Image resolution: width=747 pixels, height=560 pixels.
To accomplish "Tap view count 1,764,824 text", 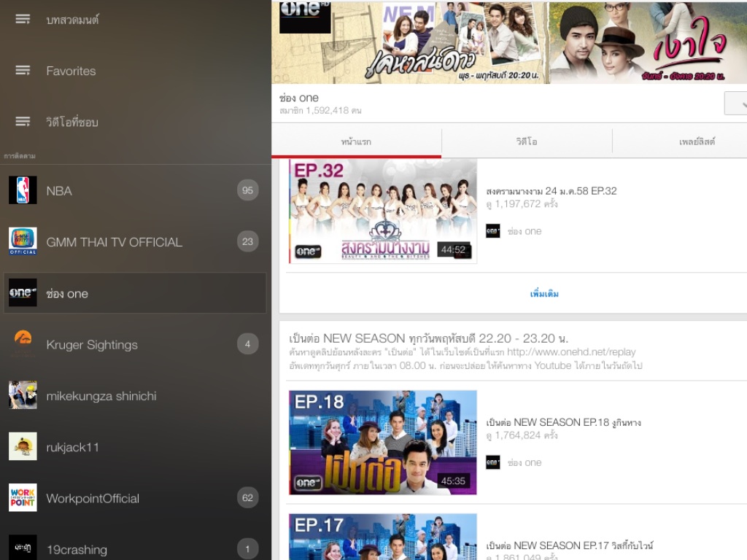I will [x=522, y=435].
